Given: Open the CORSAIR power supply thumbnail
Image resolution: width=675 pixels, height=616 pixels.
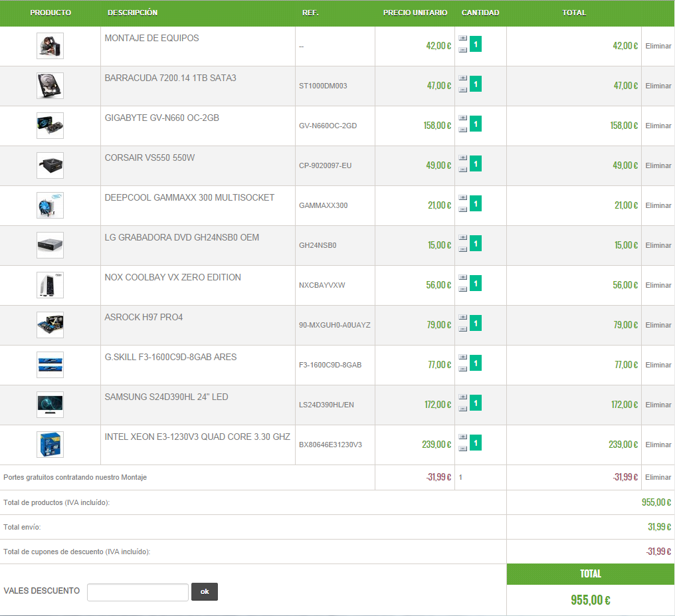Looking at the screenshot, I should pos(50,165).
